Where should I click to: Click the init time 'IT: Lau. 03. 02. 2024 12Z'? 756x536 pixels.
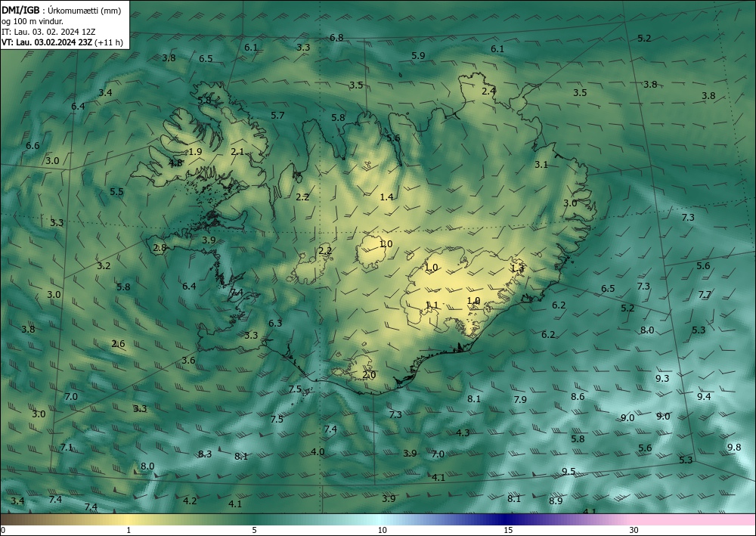pyautogui.click(x=48, y=32)
